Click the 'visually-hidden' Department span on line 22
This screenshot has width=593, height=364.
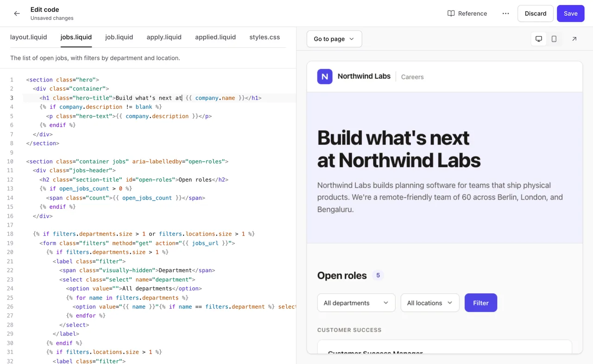click(137, 270)
